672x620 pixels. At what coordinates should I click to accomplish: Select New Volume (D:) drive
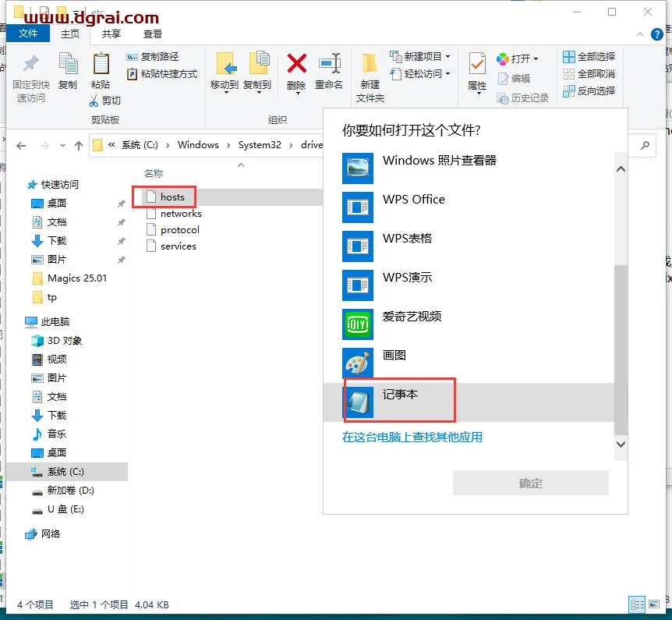[63, 491]
